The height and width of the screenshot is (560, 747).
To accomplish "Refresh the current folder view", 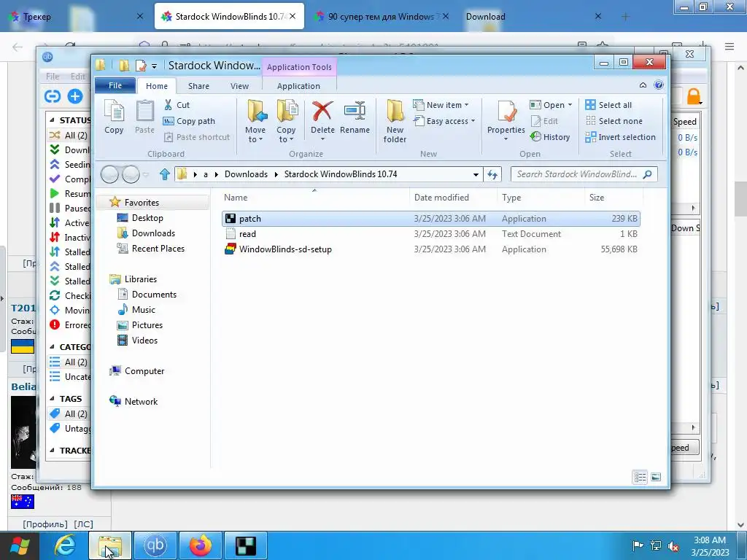I will click(x=492, y=174).
